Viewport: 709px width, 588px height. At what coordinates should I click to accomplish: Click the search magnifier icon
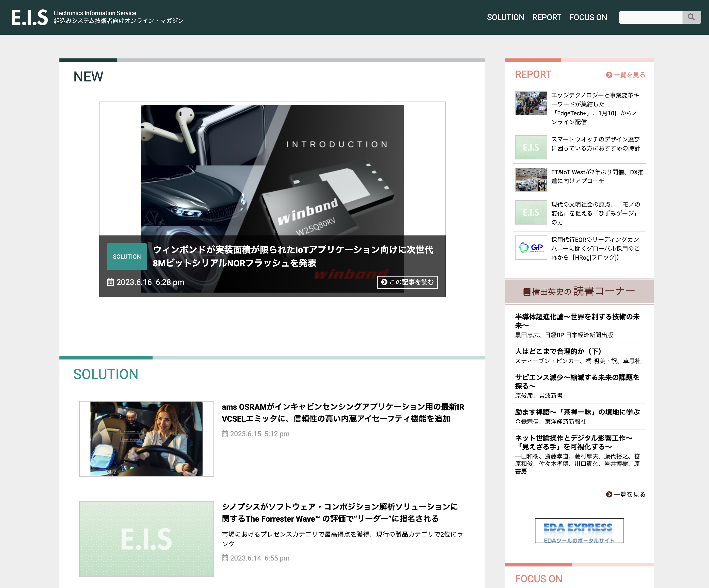coord(691,17)
